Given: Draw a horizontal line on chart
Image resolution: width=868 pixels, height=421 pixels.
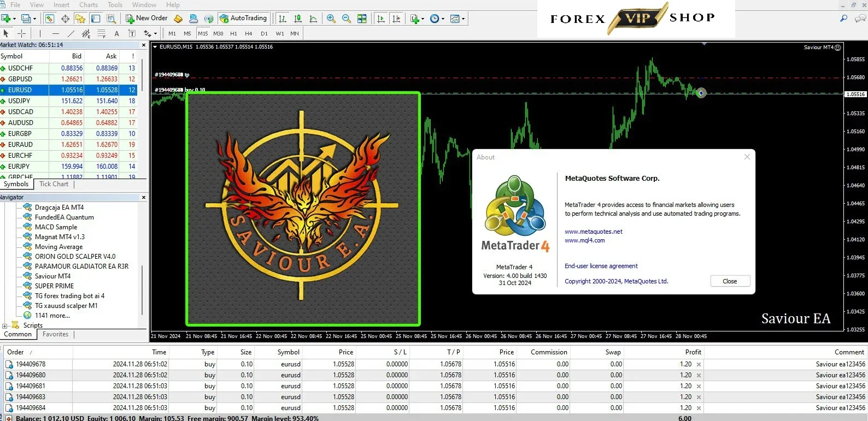Looking at the screenshot, I should [55, 34].
